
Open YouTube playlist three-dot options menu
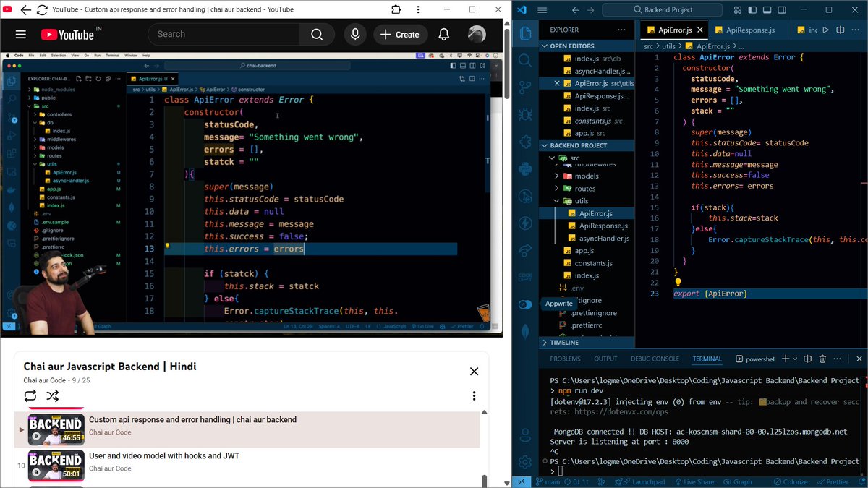474,395
